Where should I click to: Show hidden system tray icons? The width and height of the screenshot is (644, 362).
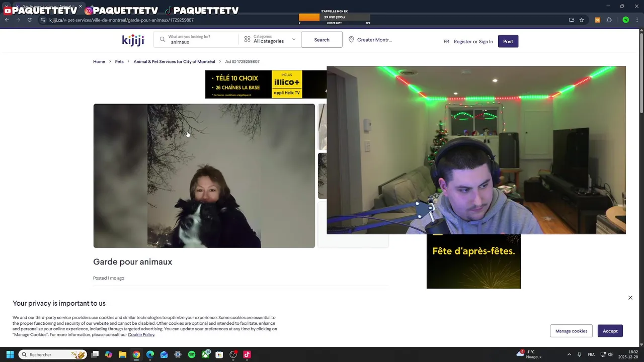coord(569,354)
